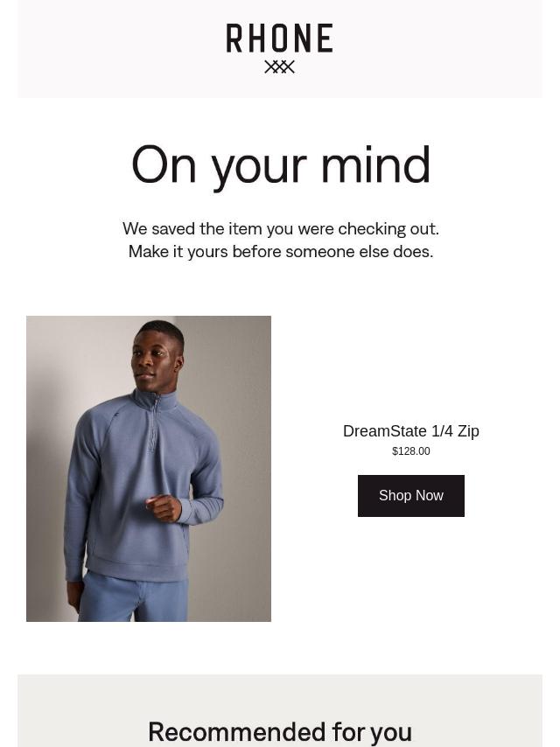Click the RHONE wordmark logo
Screen dimensions: 560x747
pos(279,38)
